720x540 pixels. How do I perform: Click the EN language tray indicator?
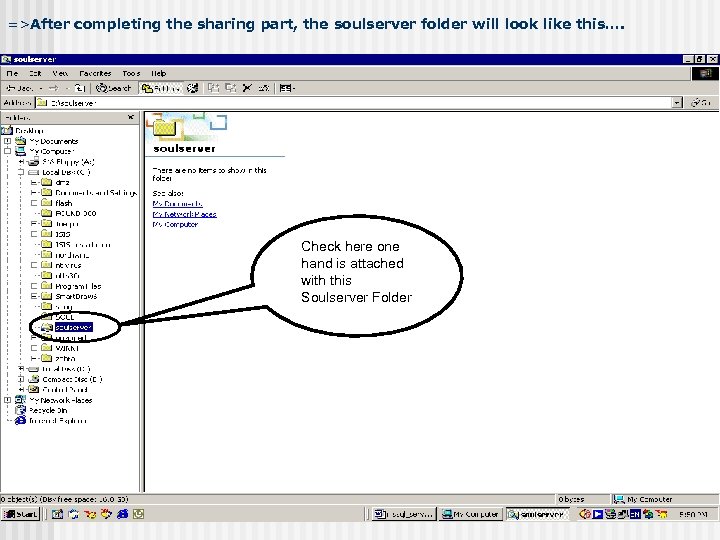(635, 514)
